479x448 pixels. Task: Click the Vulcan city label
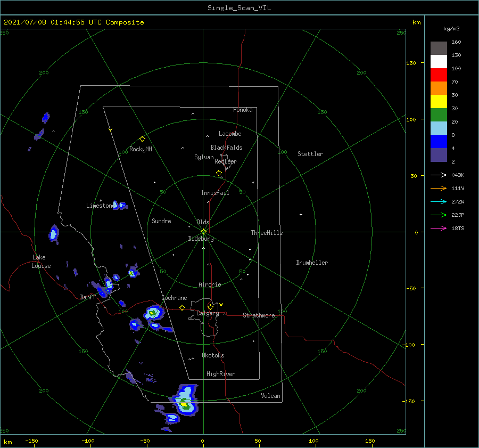(270, 396)
